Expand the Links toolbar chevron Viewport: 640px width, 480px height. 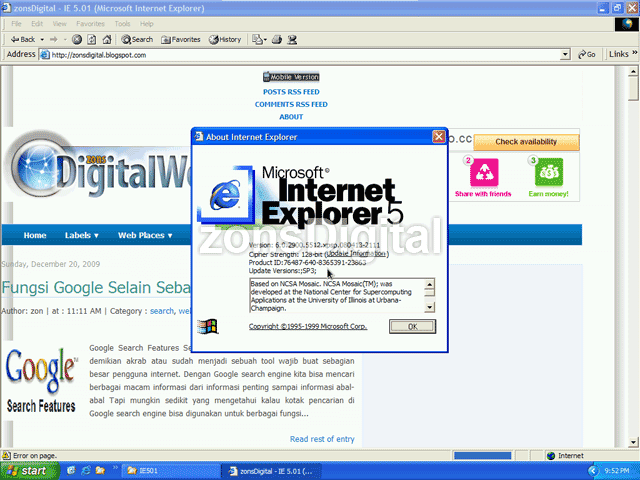(635, 53)
